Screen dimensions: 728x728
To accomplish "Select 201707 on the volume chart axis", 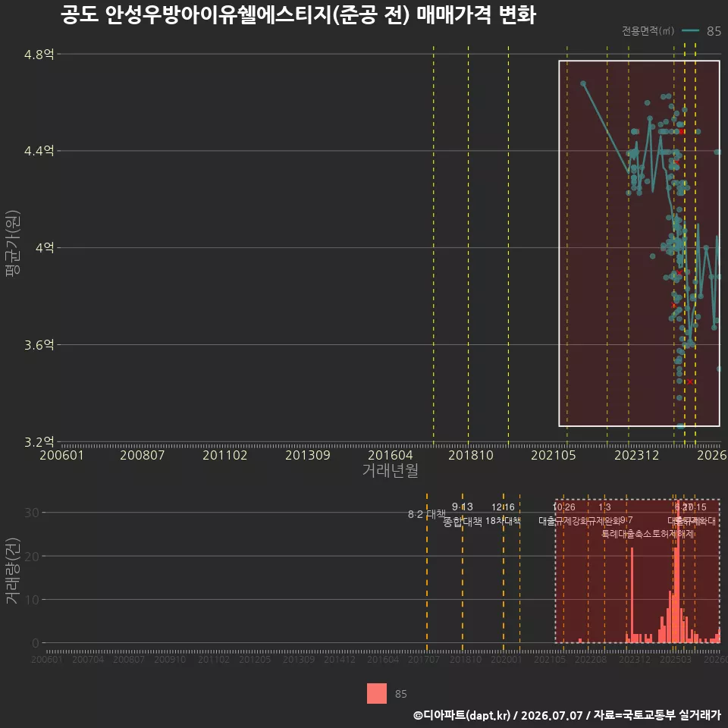I will tap(424, 659).
